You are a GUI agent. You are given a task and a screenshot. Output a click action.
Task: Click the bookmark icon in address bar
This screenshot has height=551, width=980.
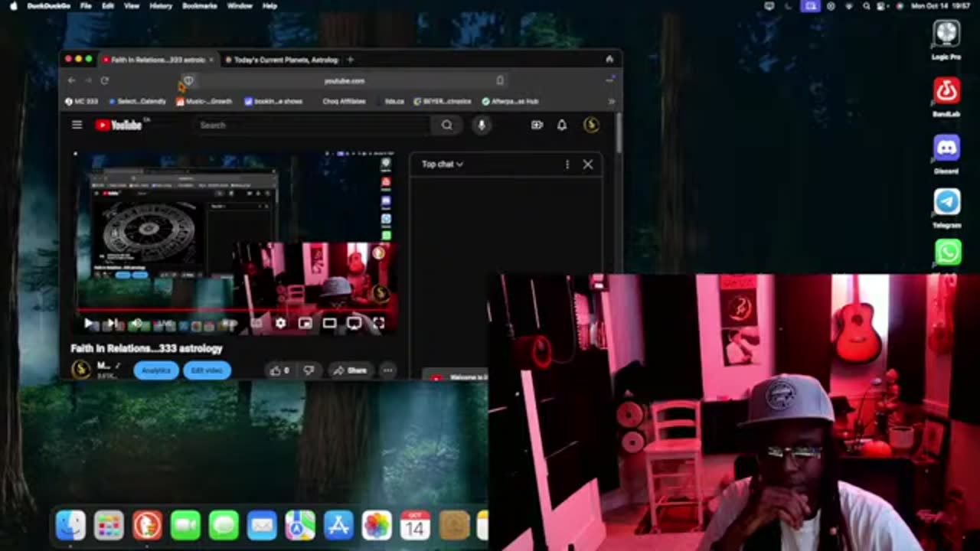(x=500, y=80)
